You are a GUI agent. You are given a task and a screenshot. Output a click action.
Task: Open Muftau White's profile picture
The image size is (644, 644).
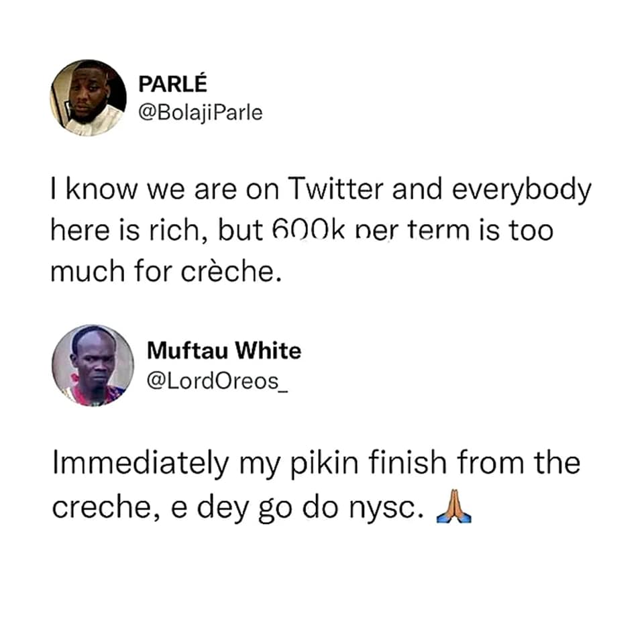93,366
